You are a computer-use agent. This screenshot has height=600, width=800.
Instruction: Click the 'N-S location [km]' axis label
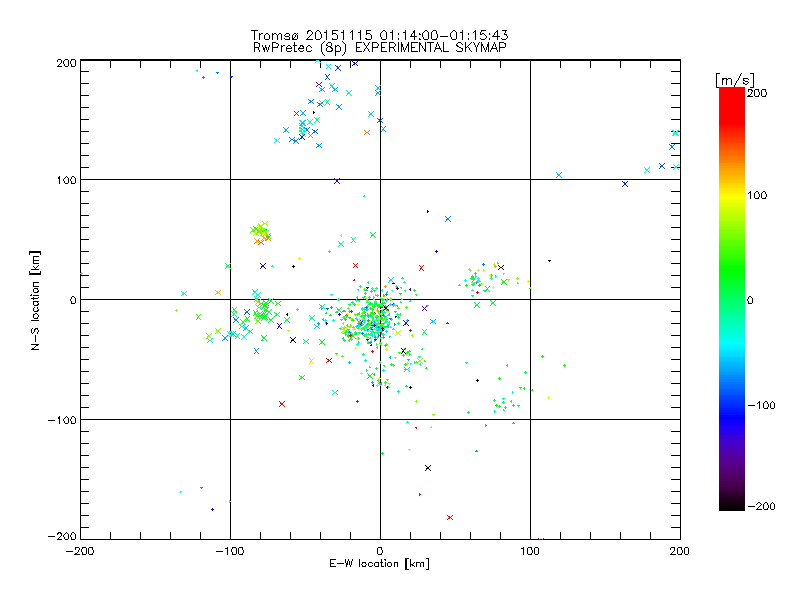tap(35, 301)
